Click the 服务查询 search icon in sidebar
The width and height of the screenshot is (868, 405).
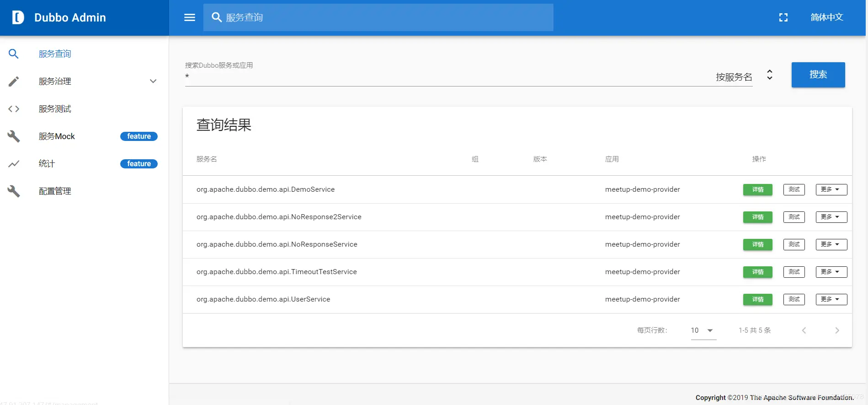(14, 54)
